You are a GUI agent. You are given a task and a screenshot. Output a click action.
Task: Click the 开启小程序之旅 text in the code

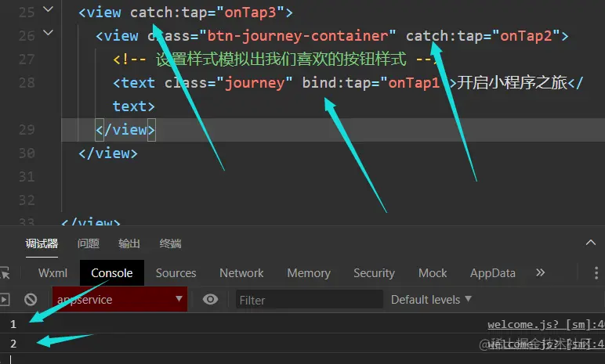(512, 83)
